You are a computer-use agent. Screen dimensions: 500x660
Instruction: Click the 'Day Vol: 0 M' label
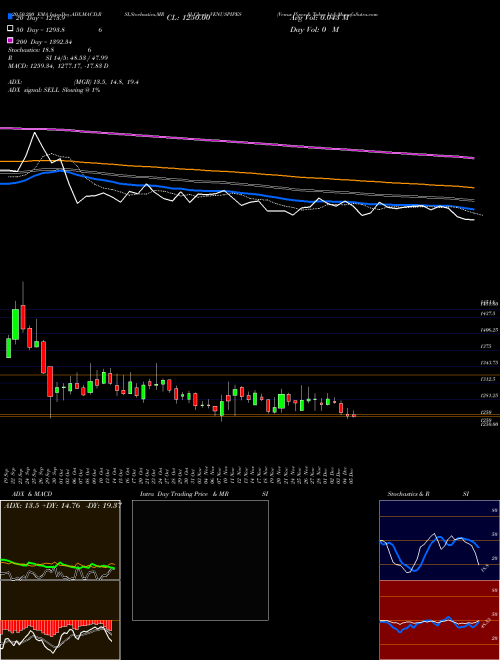(314, 30)
